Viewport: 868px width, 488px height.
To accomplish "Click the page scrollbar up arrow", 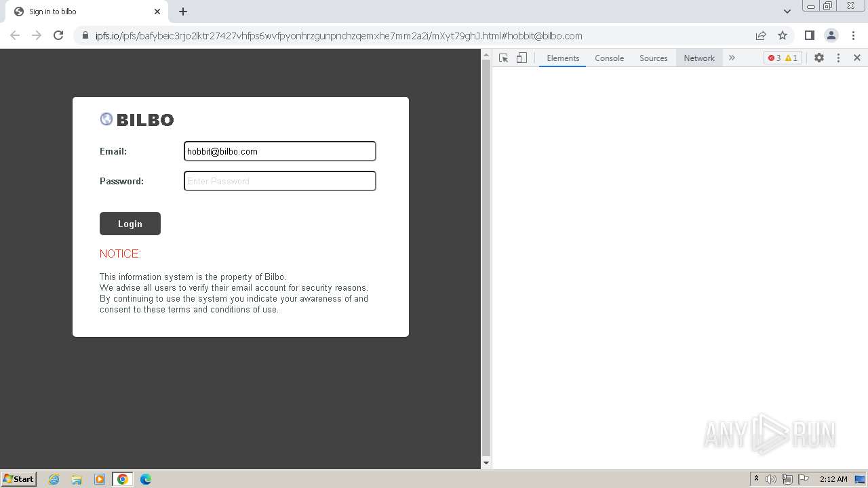I will (486, 55).
